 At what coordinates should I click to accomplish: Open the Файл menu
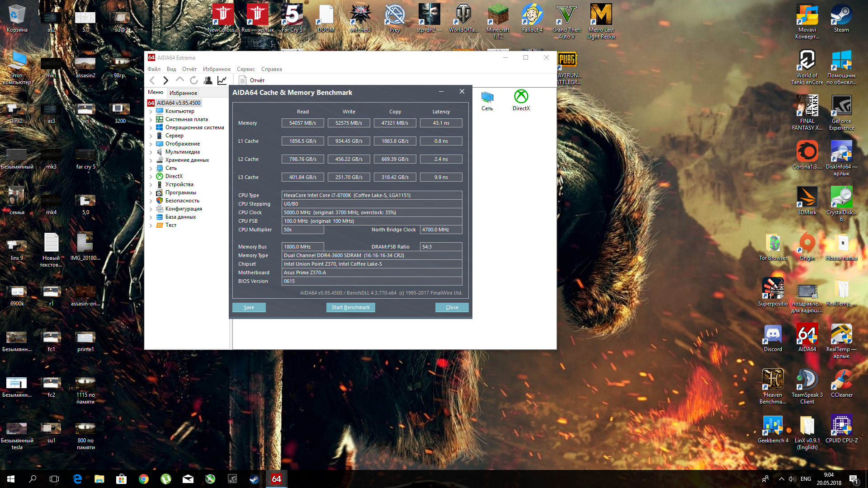pyautogui.click(x=154, y=69)
